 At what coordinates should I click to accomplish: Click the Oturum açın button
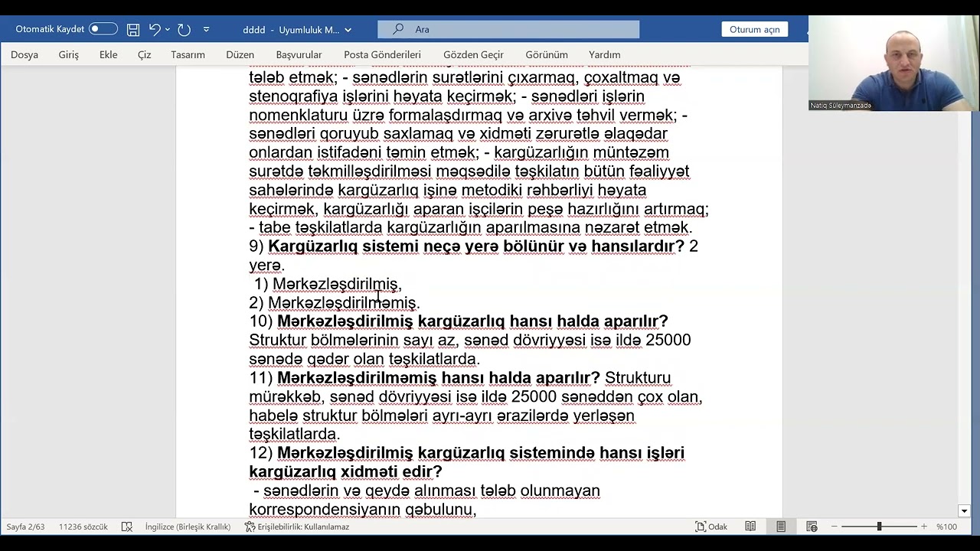(x=754, y=29)
